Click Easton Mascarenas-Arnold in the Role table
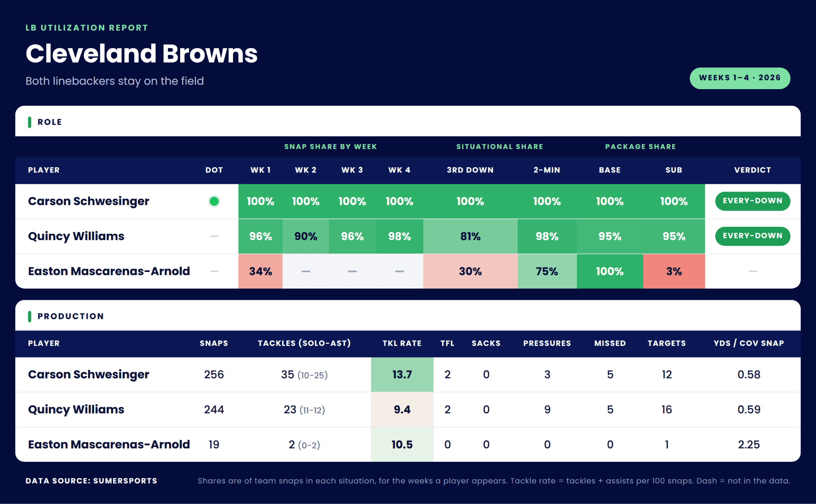Image resolution: width=816 pixels, height=504 pixels. tap(109, 271)
